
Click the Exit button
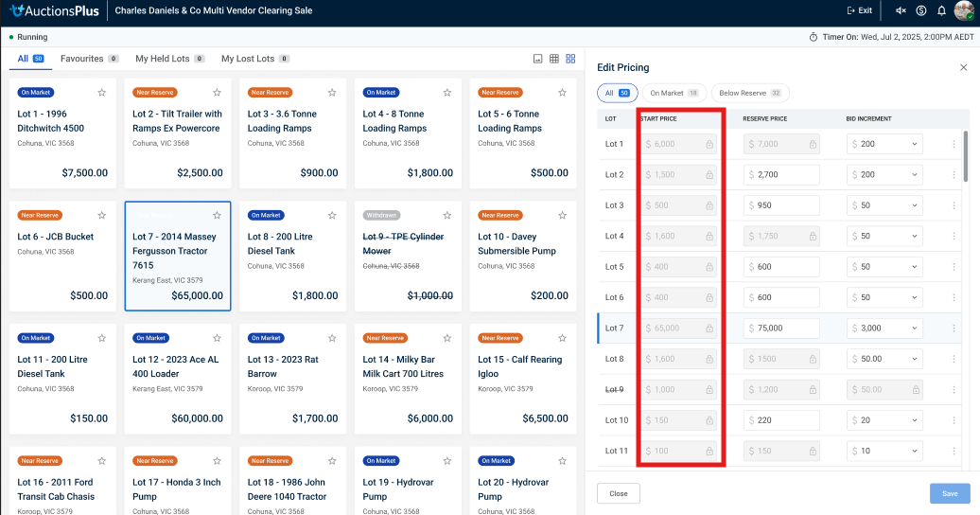(859, 10)
